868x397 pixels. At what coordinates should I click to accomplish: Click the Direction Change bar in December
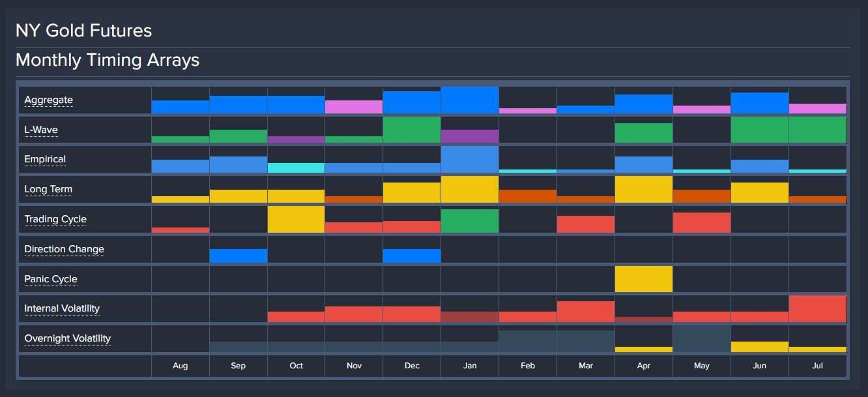412,256
